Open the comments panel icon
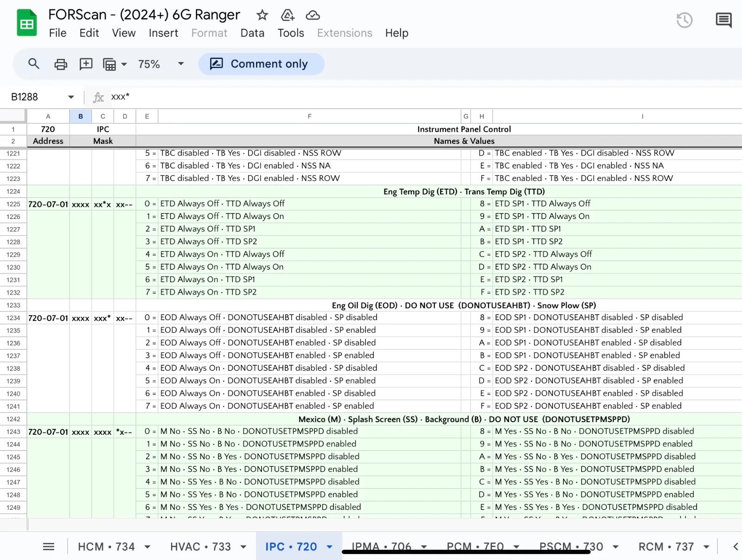 coord(723,20)
